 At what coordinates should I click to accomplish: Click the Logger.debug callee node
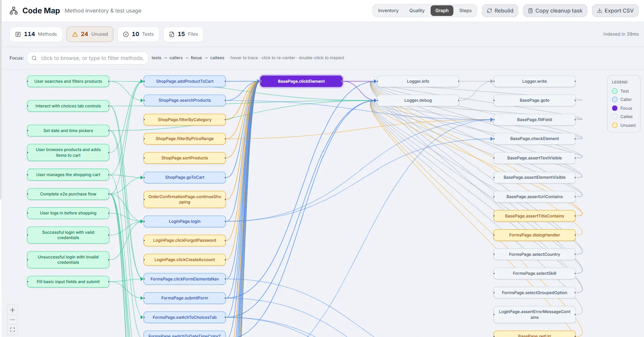(x=418, y=100)
